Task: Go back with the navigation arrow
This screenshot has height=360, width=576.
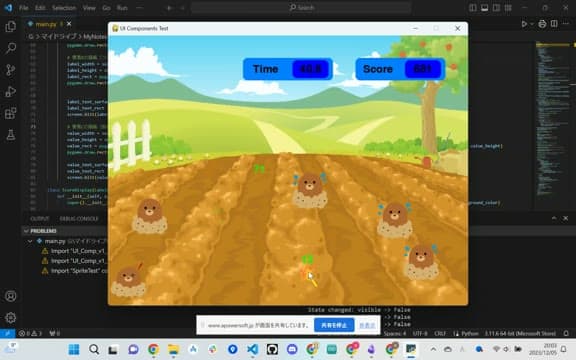Action: coord(169,8)
